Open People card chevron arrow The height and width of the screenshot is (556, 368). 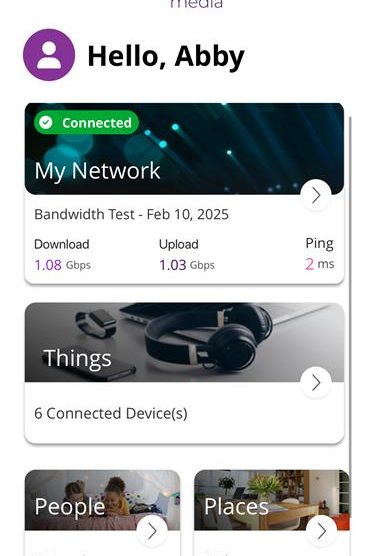coord(152,531)
